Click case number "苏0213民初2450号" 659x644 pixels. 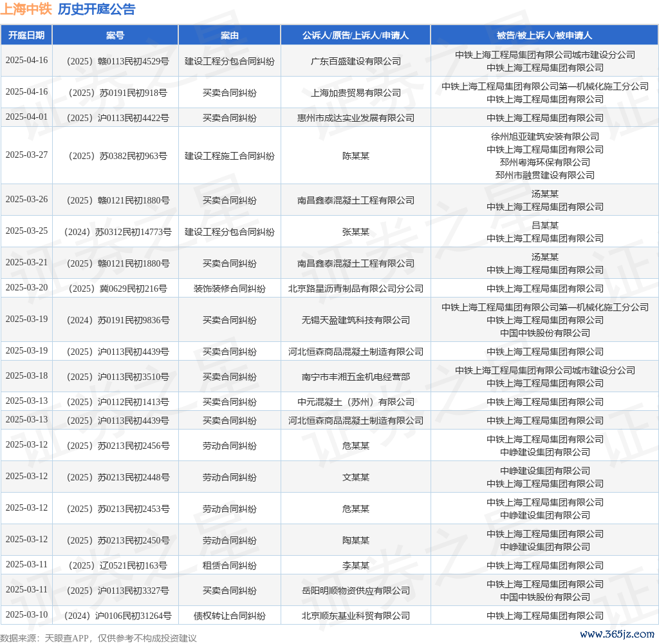pyautogui.click(x=118, y=540)
